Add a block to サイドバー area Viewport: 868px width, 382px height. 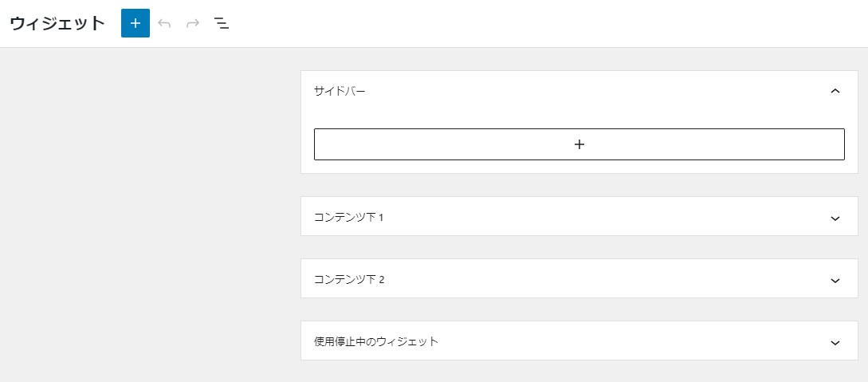click(579, 144)
